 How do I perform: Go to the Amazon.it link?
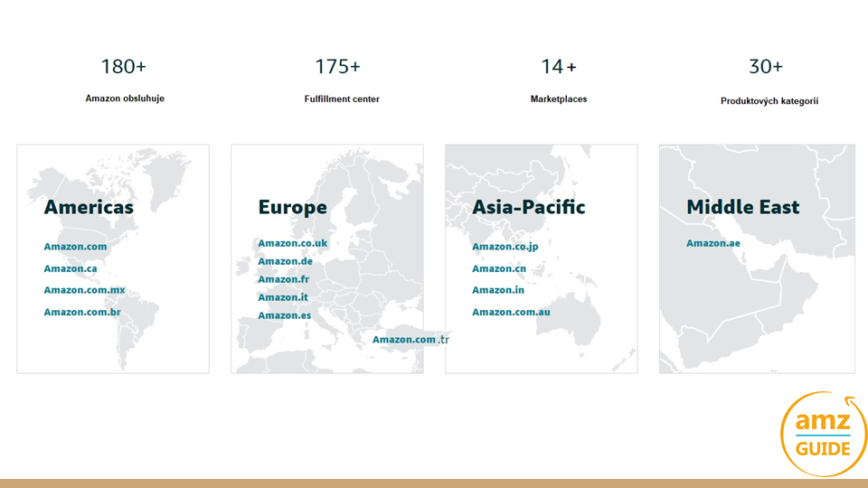pos(283,297)
